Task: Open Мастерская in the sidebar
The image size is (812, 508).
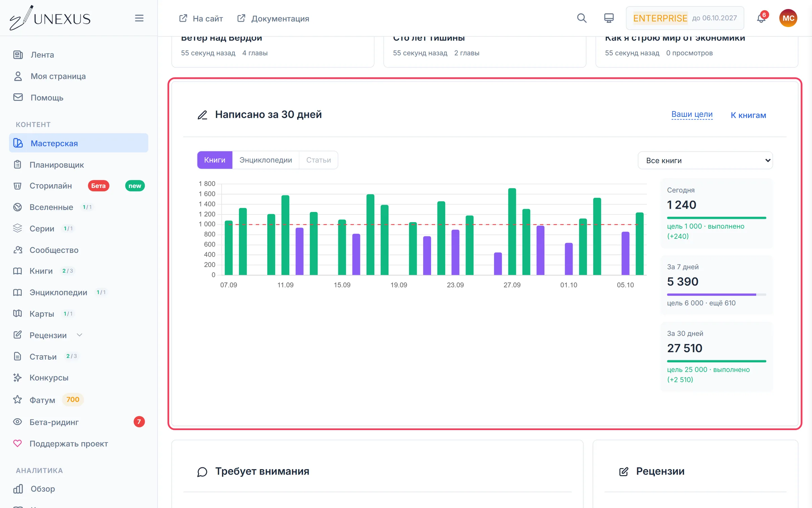Action: (x=78, y=143)
